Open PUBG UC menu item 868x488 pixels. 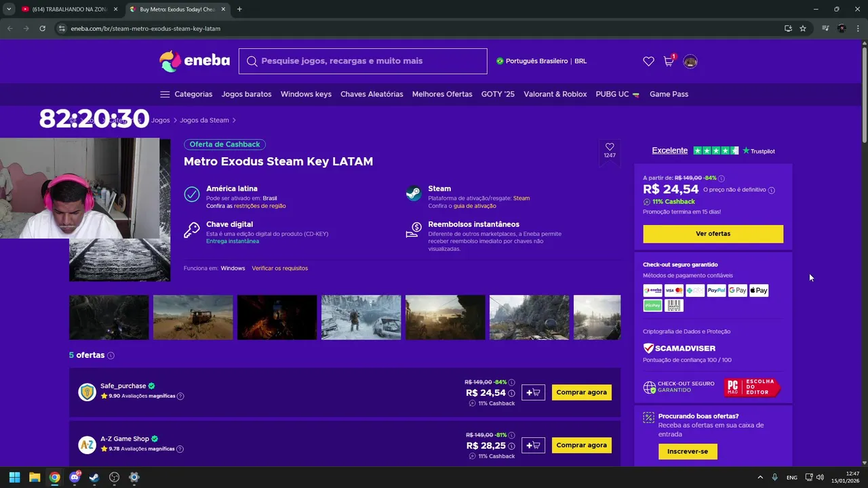point(617,94)
